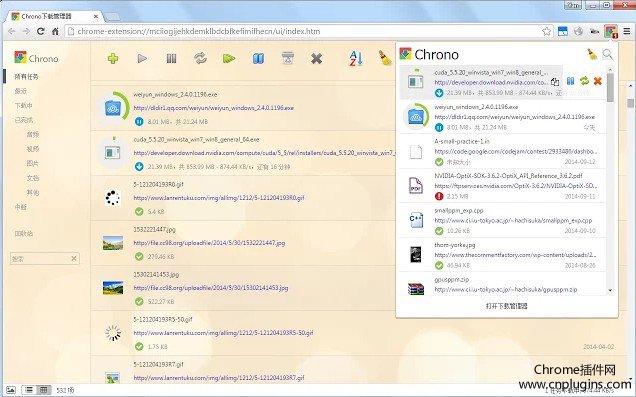Open the developer.download.nvidia.com cuda link in main list
The image size is (636, 397).
pyautogui.click(x=264, y=153)
